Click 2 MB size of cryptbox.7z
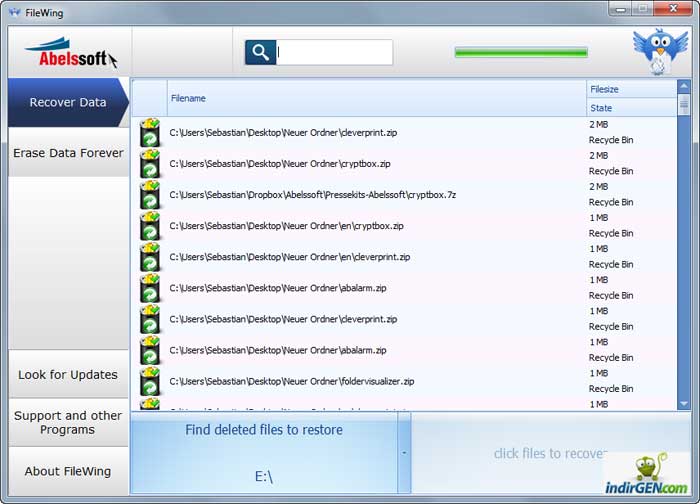The image size is (700, 504). pyautogui.click(x=598, y=187)
